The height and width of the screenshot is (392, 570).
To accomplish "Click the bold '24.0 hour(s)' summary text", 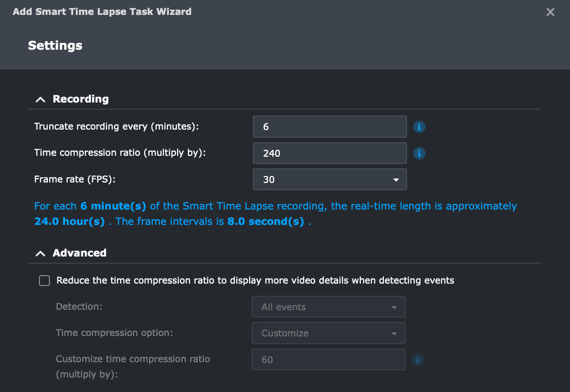I will coord(70,222).
